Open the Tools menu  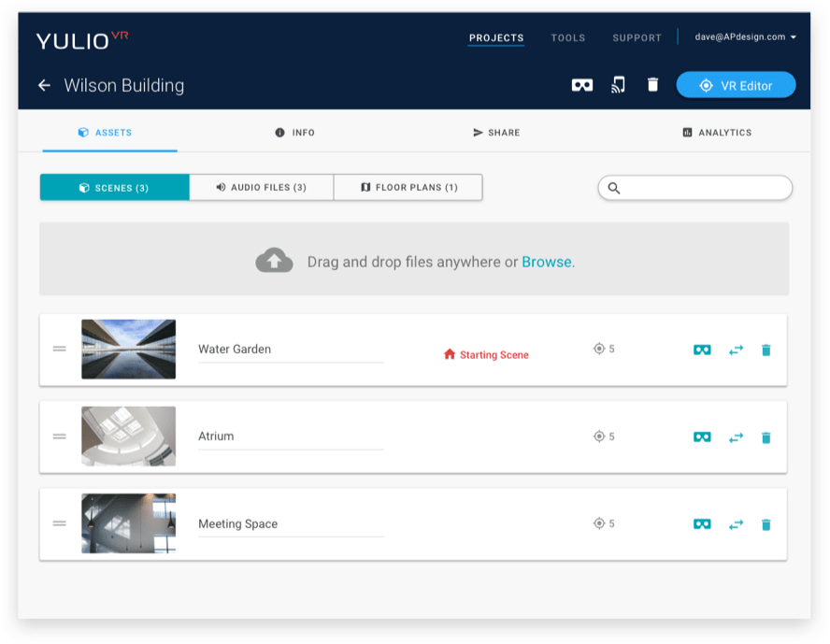click(568, 38)
